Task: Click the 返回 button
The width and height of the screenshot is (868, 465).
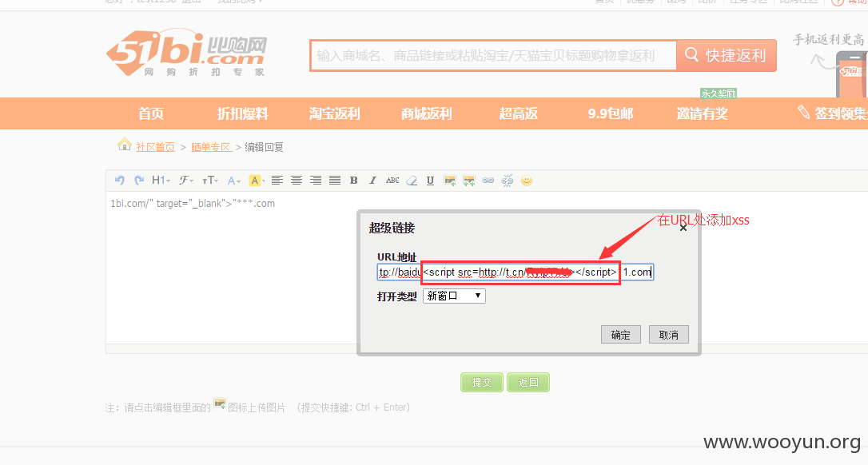Action: coord(528,382)
